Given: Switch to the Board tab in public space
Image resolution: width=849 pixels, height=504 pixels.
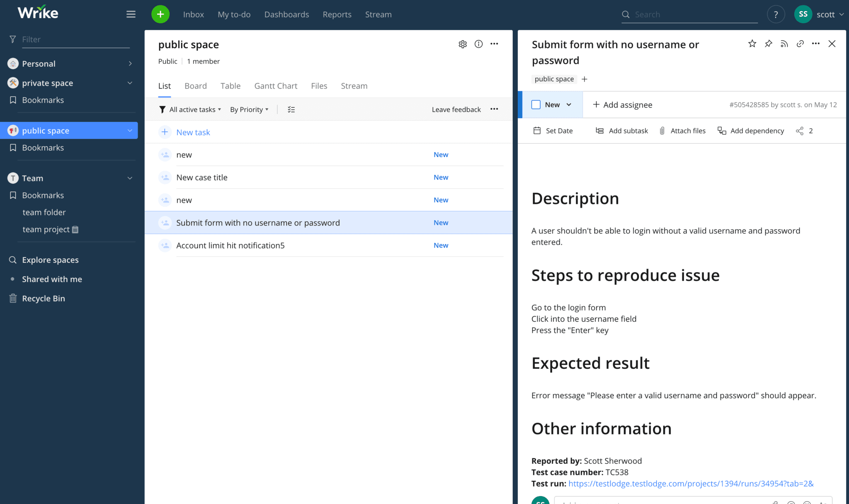Looking at the screenshot, I should pos(196,86).
